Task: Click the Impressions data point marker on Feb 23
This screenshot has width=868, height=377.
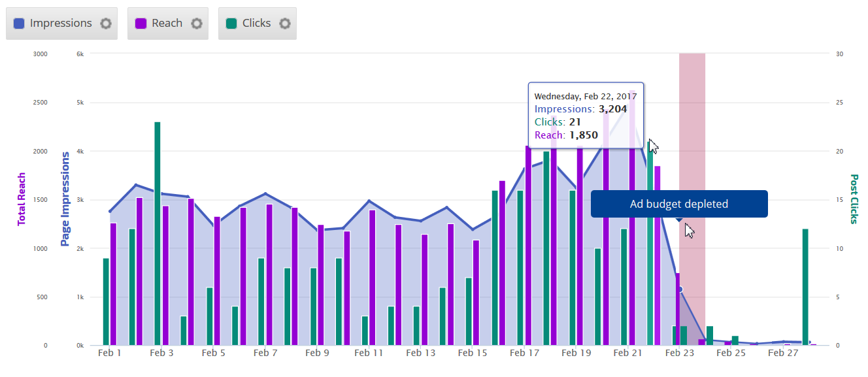Action: (x=680, y=289)
